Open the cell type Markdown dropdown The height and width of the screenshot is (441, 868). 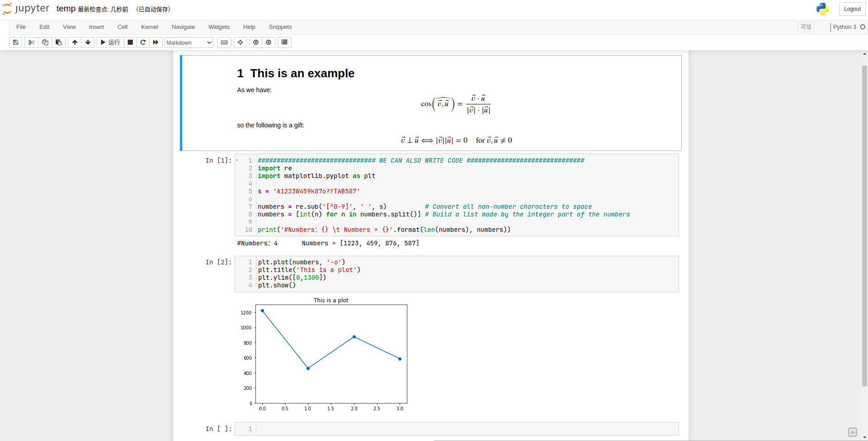pyautogui.click(x=189, y=42)
